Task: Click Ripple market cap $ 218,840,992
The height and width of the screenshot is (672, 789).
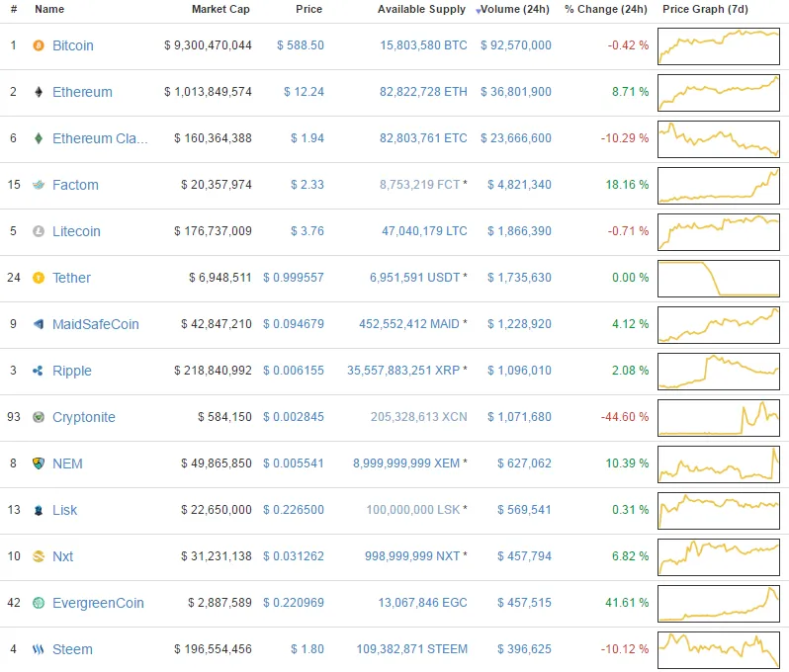Action: pyautogui.click(x=213, y=371)
